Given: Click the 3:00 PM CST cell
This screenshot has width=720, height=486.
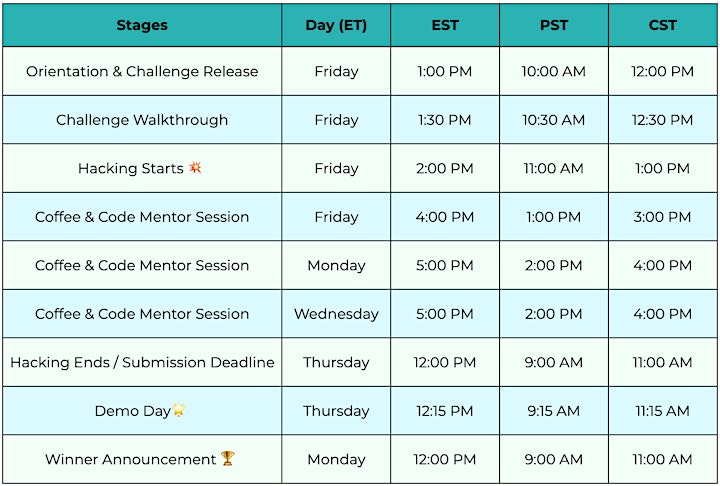Looking at the screenshot, I should coord(663,217).
